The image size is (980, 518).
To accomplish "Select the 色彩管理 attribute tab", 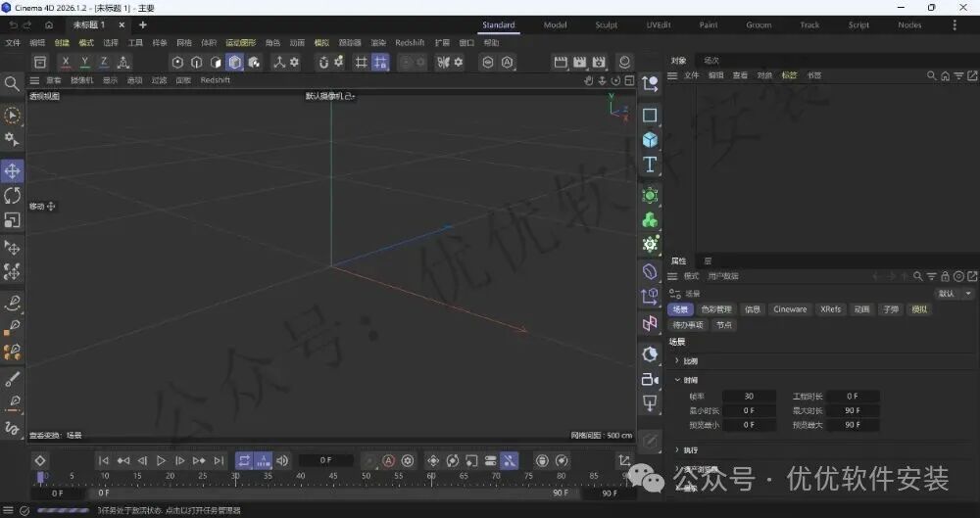I will tap(716, 309).
